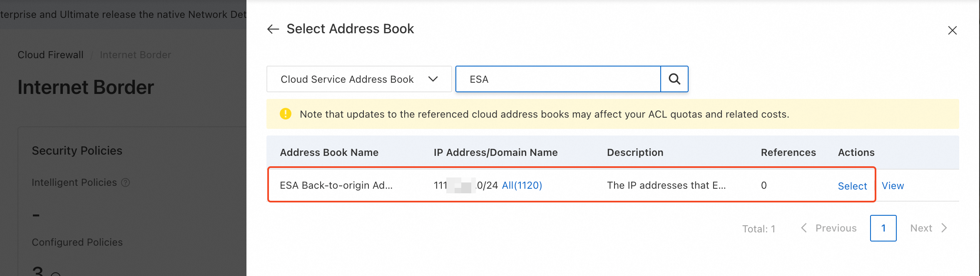
Task: Click the search field containing ESA
Action: 558,79
